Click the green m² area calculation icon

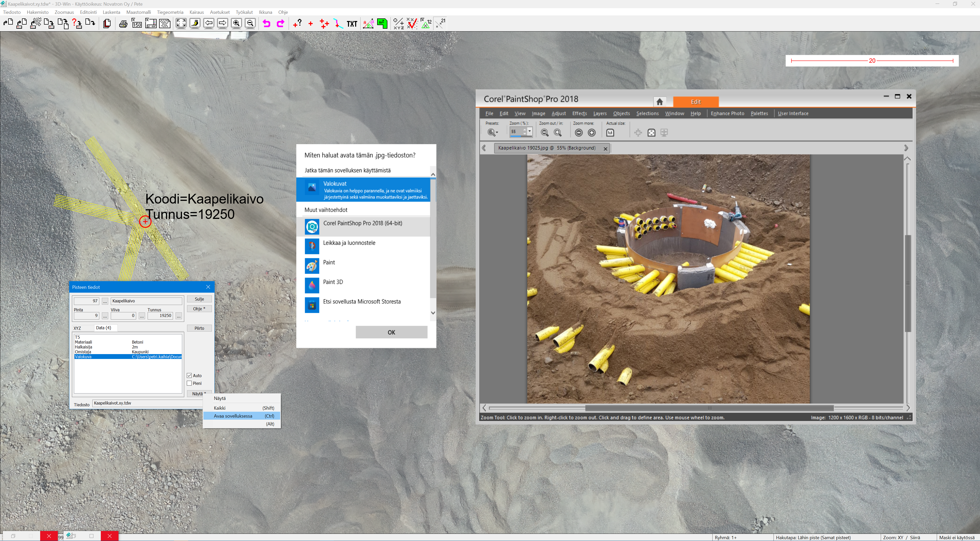tap(382, 24)
